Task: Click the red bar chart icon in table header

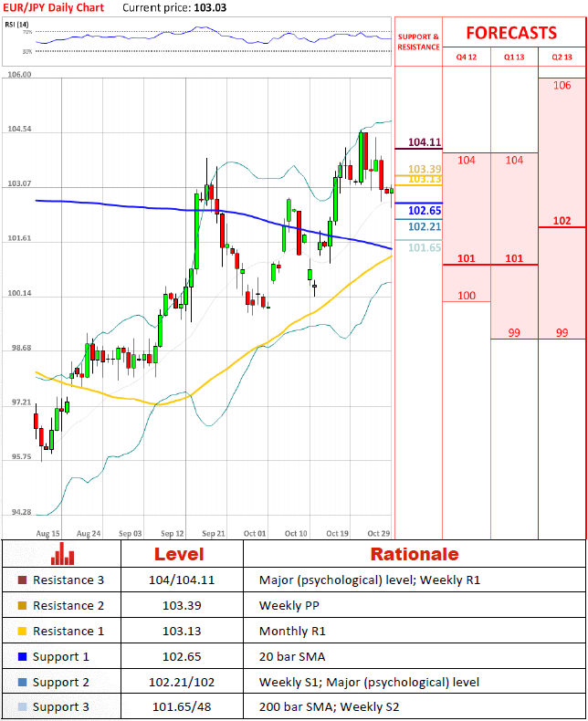Action: pyautogui.click(x=62, y=553)
